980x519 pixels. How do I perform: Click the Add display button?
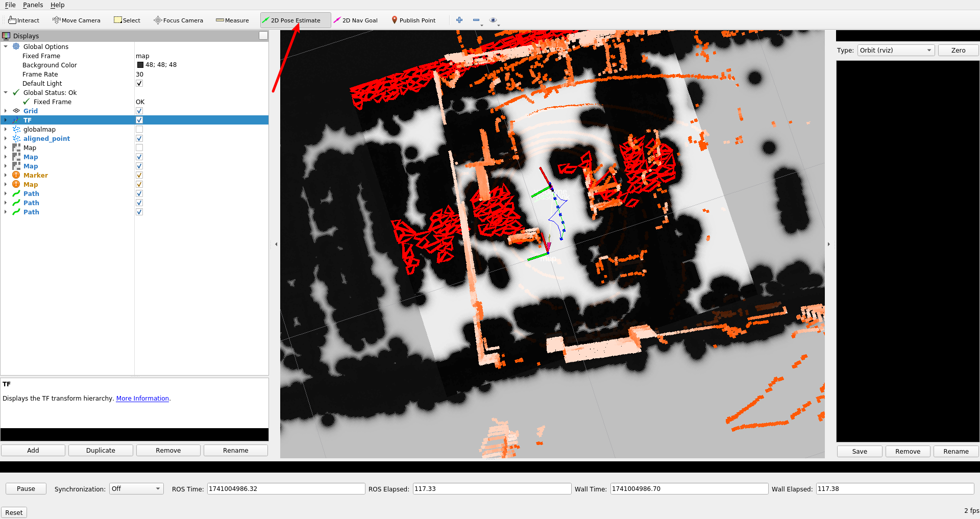(33, 450)
